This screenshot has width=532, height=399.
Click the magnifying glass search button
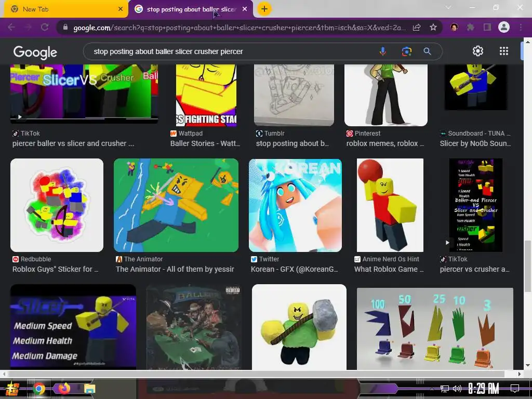click(x=428, y=51)
